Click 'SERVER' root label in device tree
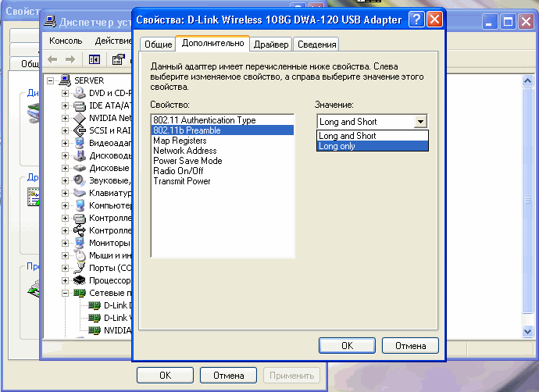 click(89, 80)
